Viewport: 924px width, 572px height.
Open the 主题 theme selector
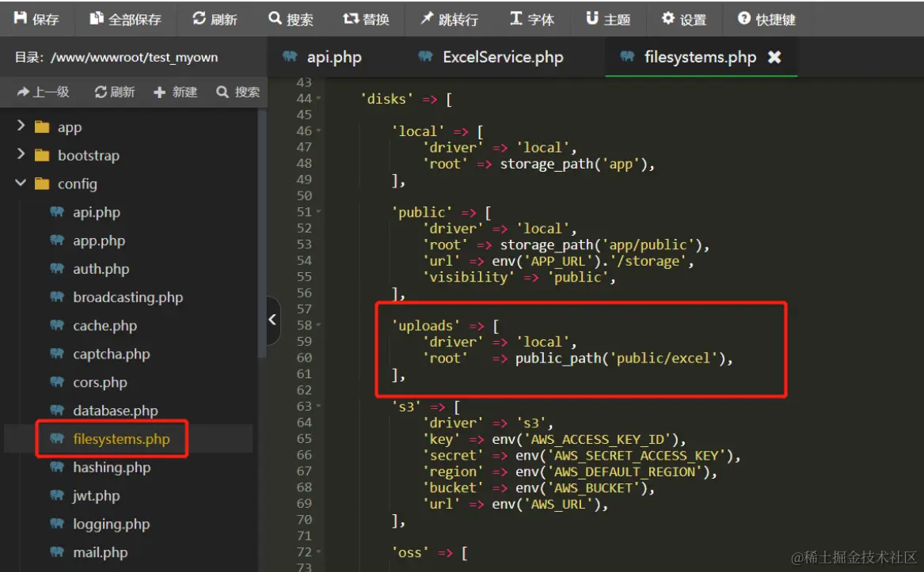pos(608,19)
